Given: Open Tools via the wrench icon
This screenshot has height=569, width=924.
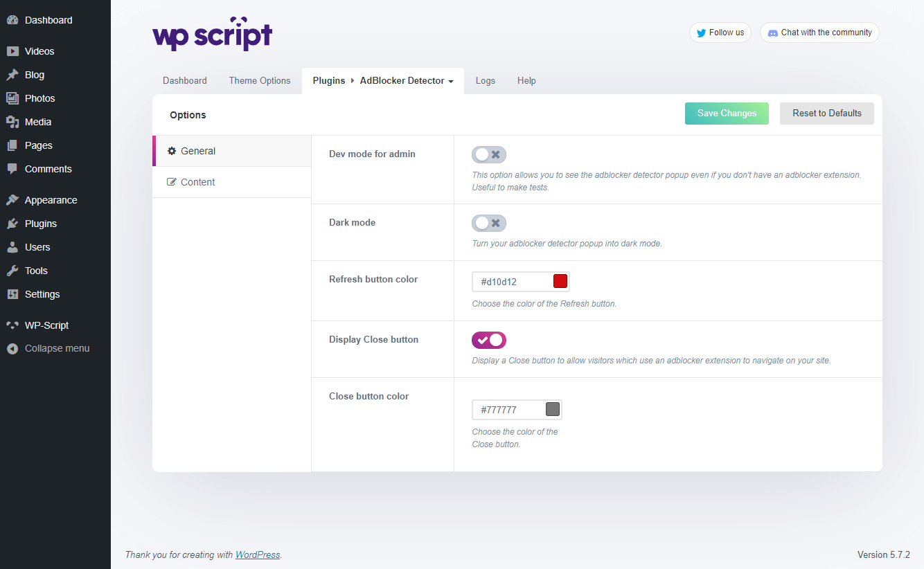Looking at the screenshot, I should pos(12,271).
